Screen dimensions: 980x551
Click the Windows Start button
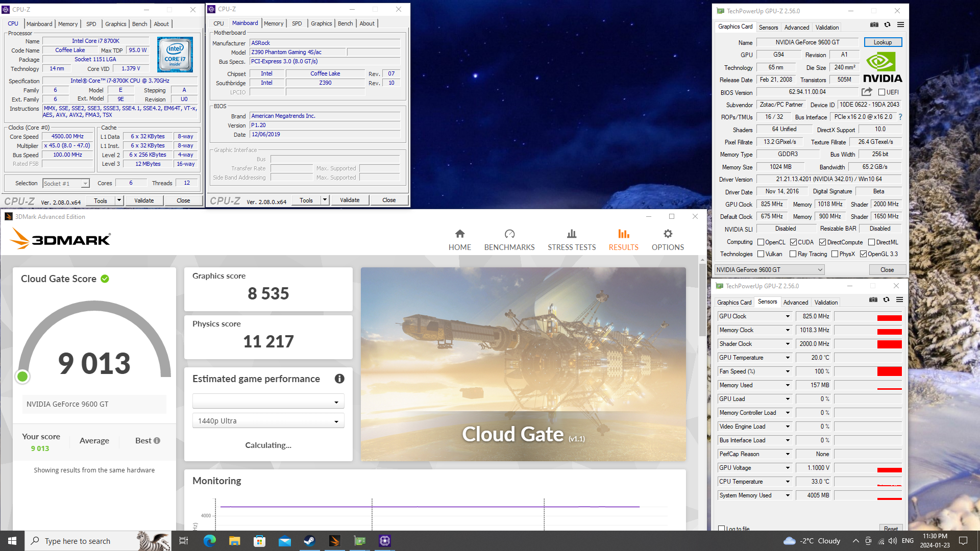click(x=12, y=541)
